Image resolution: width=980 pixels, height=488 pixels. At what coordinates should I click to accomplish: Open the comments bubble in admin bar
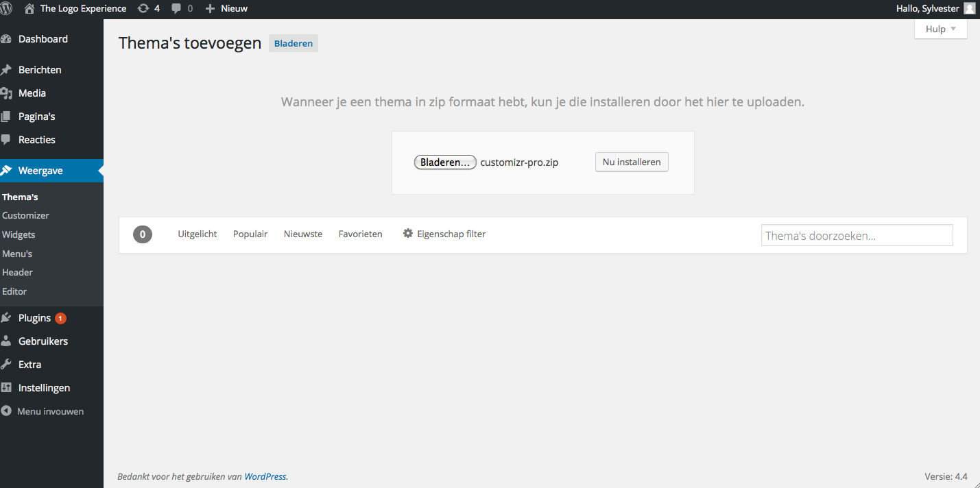pyautogui.click(x=177, y=9)
